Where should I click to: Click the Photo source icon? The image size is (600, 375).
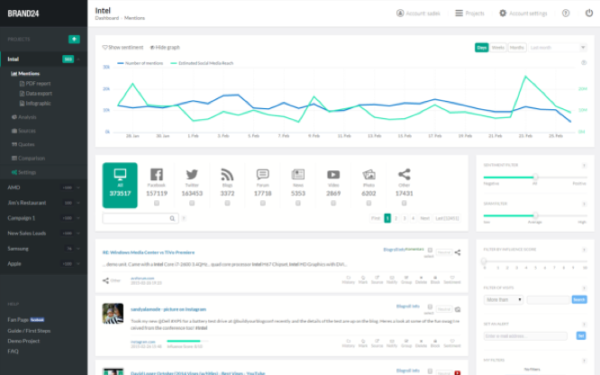[x=369, y=174]
